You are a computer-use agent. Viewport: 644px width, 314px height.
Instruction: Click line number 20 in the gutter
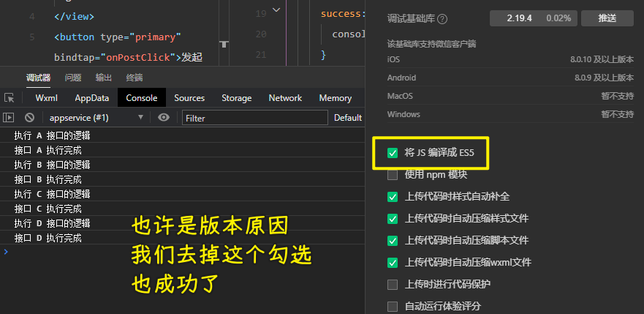coord(261,34)
